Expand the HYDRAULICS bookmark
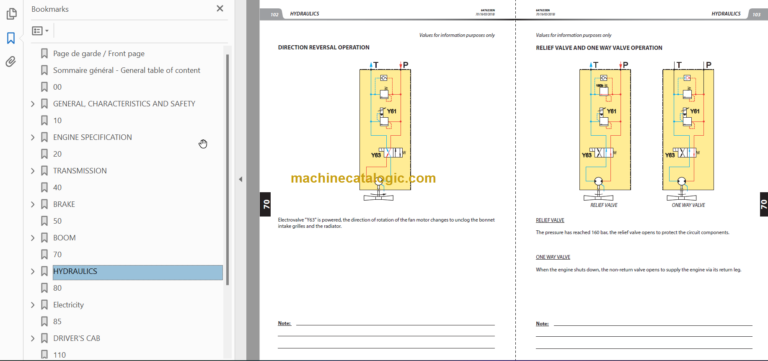Screen dimensions: 768x361 [x=33, y=271]
